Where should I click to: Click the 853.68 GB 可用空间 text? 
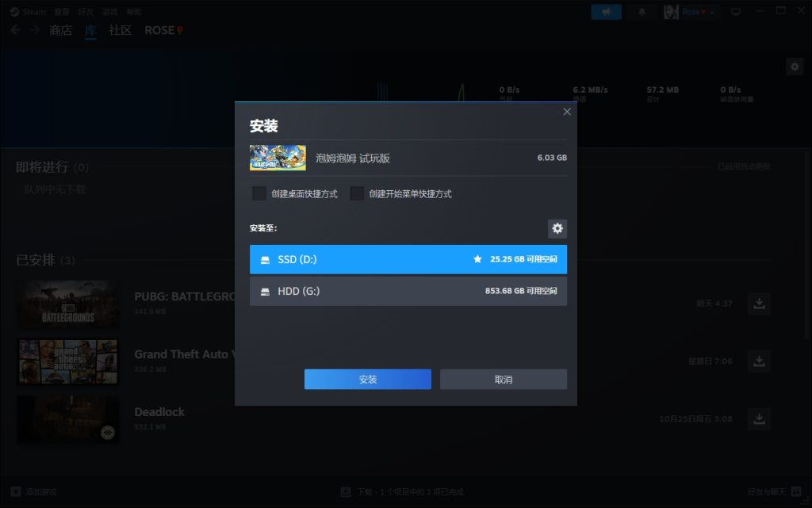521,291
